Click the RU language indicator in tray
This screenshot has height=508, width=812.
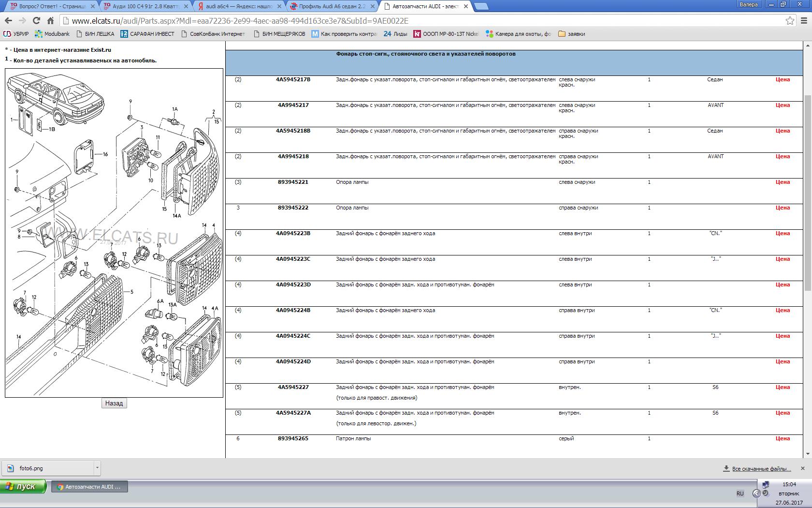point(740,493)
